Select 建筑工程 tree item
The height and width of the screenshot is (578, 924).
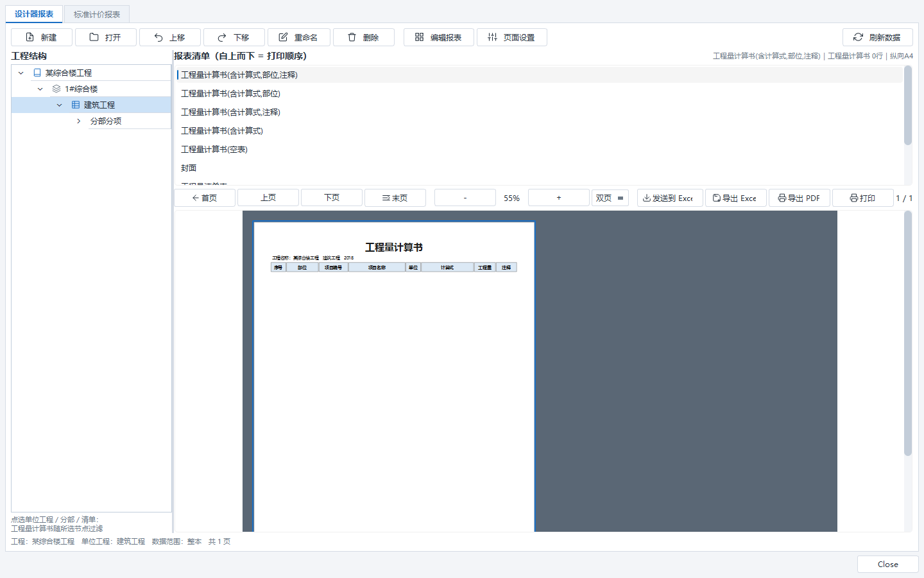[x=99, y=105]
